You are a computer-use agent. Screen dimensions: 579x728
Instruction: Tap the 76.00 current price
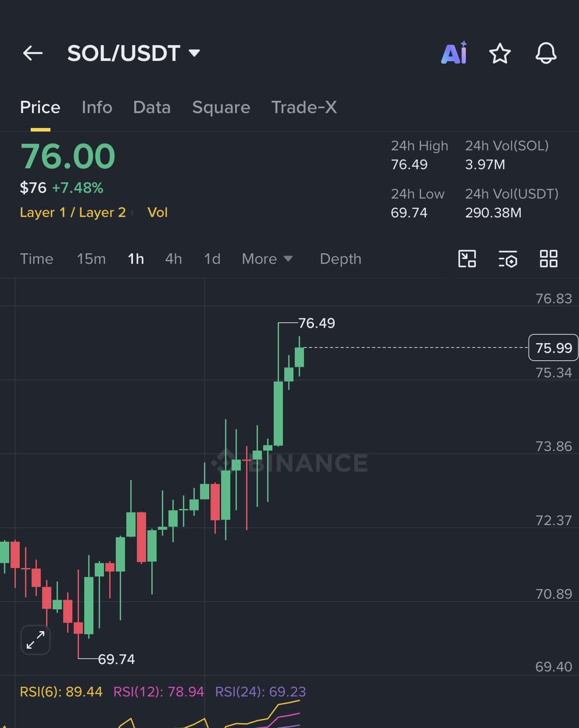click(68, 156)
